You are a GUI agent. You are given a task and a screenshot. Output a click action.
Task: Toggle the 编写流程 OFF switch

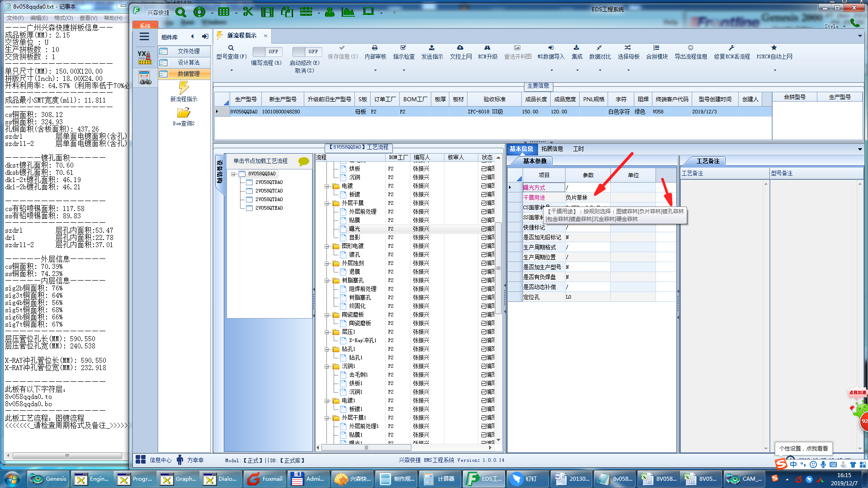(267, 52)
